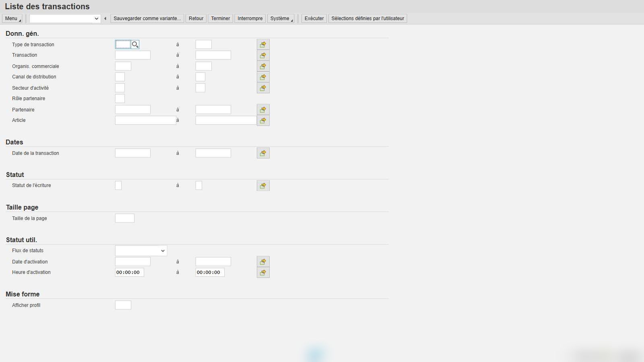The width and height of the screenshot is (644, 362).
Task: Focus the Heure d'activation to-time field
Action: (x=210, y=272)
